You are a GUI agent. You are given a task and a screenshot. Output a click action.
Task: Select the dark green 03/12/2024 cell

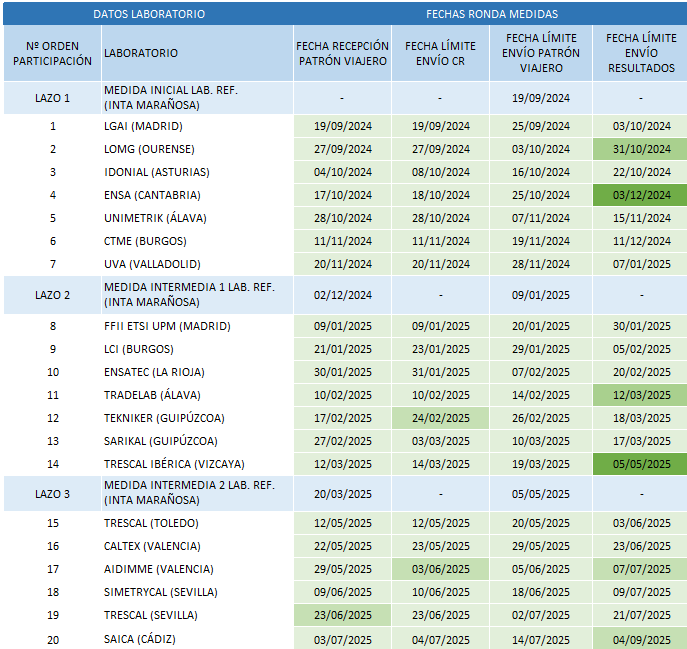[640, 195]
